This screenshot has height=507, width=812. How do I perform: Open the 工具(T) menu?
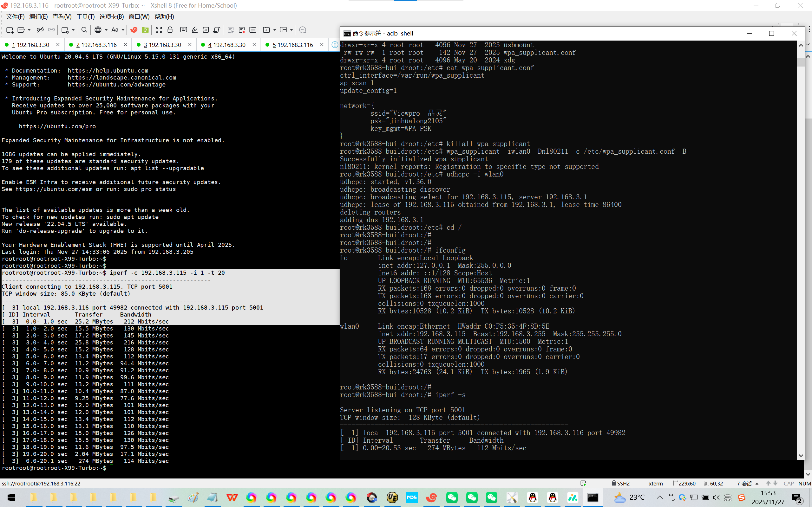pos(85,16)
